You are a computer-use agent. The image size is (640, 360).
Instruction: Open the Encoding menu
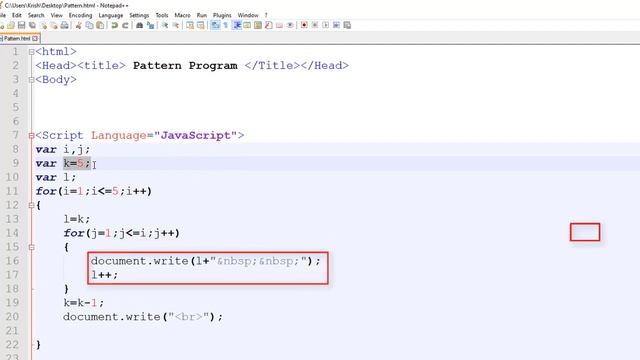[80, 15]
